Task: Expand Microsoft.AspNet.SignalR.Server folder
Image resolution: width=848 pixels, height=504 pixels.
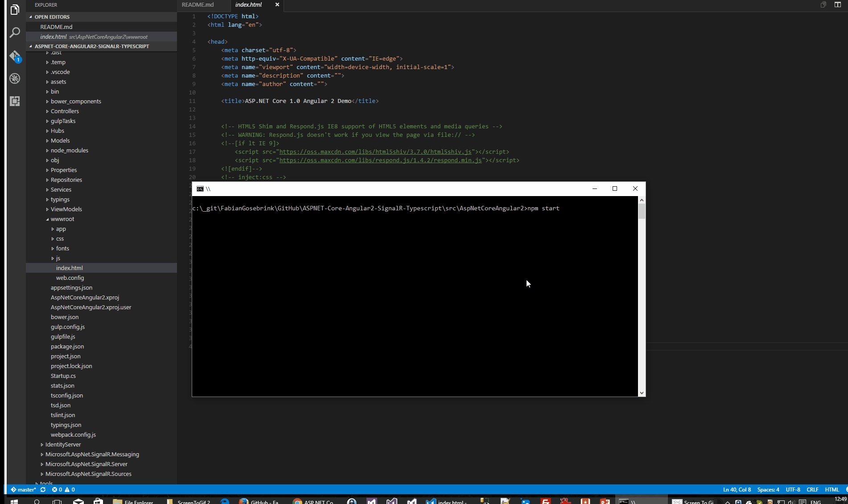Action: pyautogui.click(x=101, y=464)
